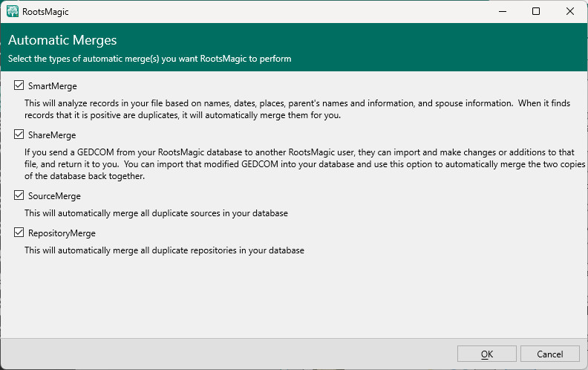Image resolution: width=588 pixels, height=370 pixels.
Task: Close the Automatic Merges window
Action: (x=569, y=11)
